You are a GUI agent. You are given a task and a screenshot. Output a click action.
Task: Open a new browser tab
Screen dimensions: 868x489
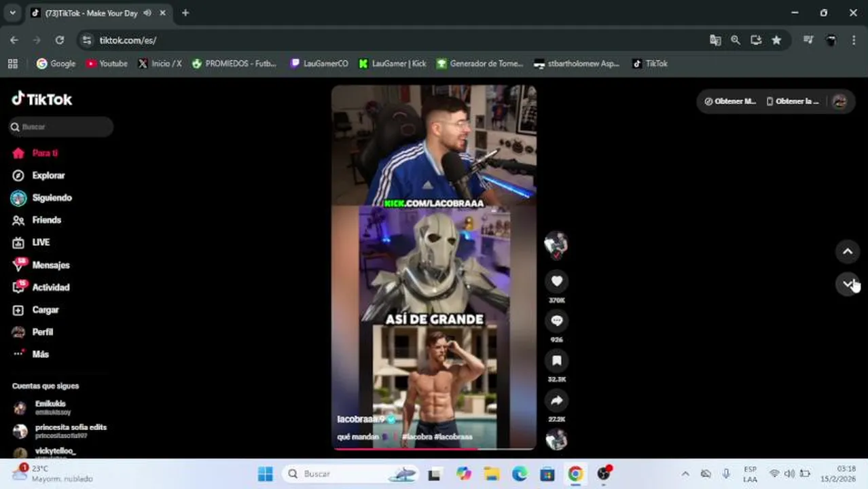(185, 13)
